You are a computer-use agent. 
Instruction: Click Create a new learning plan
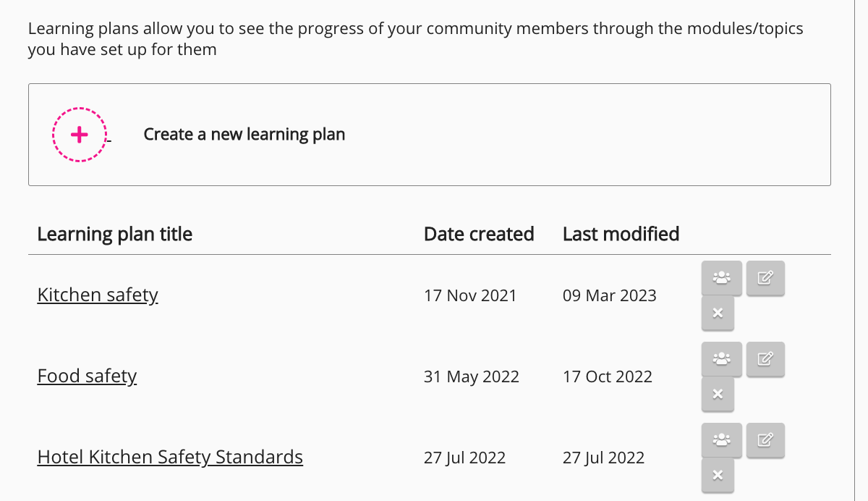244,135
